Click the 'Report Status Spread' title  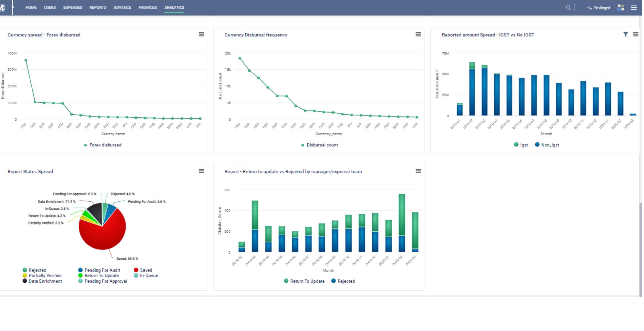pos(30,172)
